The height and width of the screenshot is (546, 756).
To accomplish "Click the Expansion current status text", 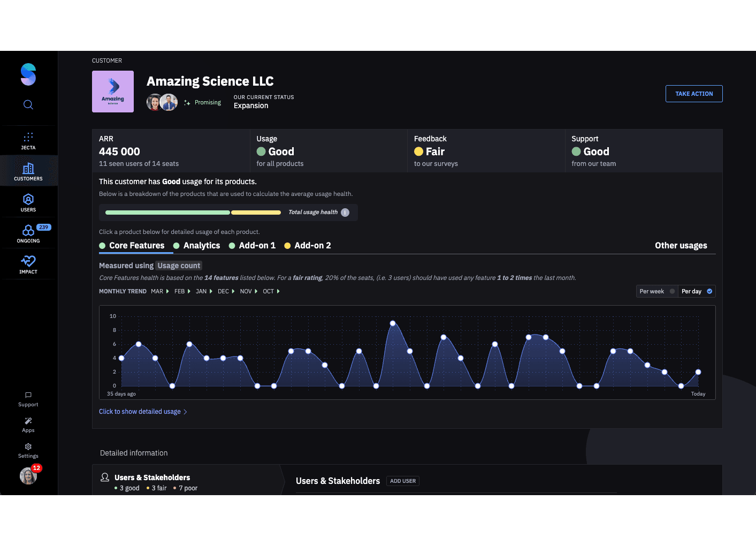I will coord(251,105).
